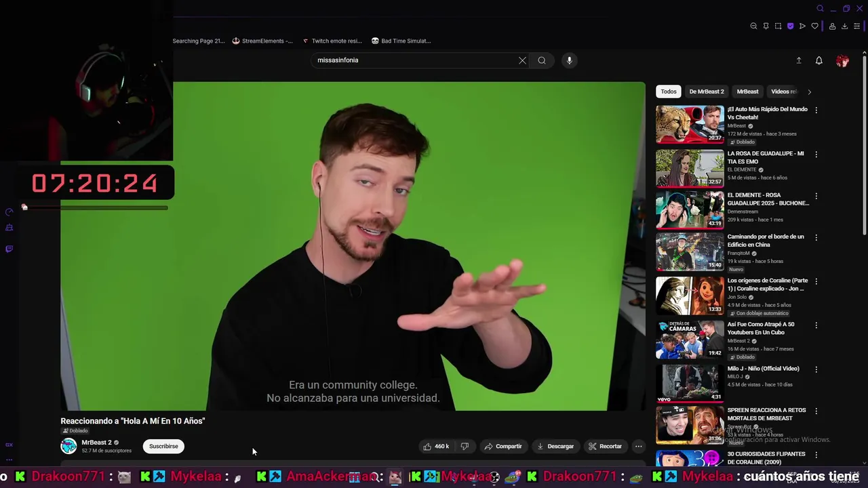
Task: Click the purple ad-blocker shield icon
Action: point(790,26)
